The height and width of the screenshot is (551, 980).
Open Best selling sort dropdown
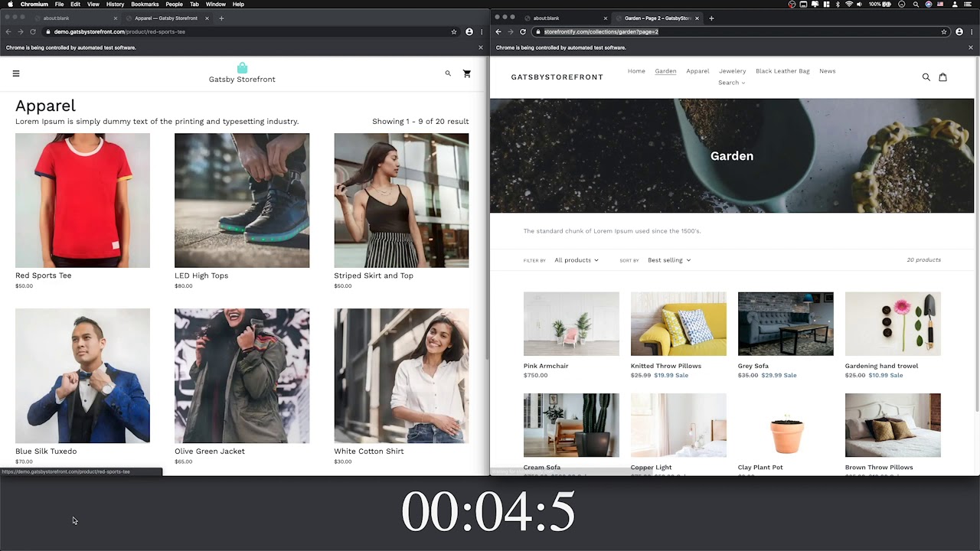pos(669,260)
